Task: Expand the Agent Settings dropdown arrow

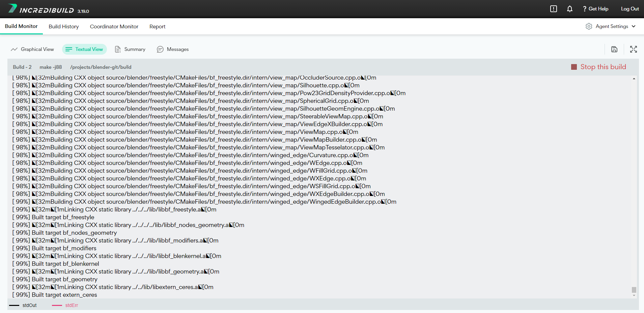Action: point(634,26)
